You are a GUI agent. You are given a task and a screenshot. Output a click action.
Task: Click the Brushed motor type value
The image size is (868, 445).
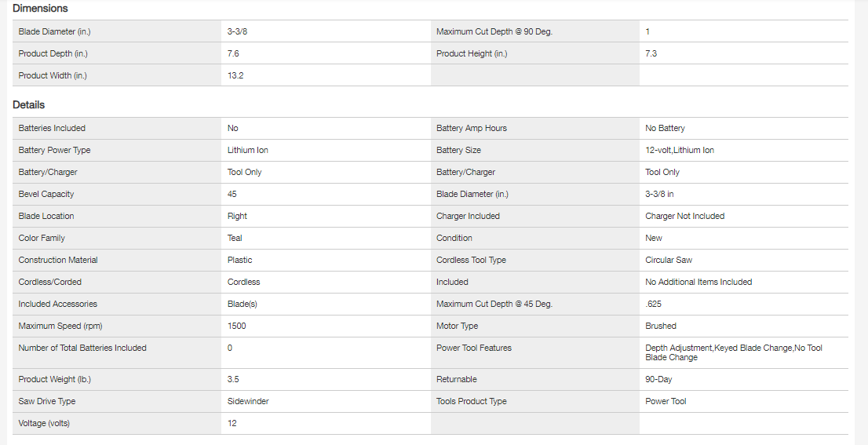click(661, 326)
